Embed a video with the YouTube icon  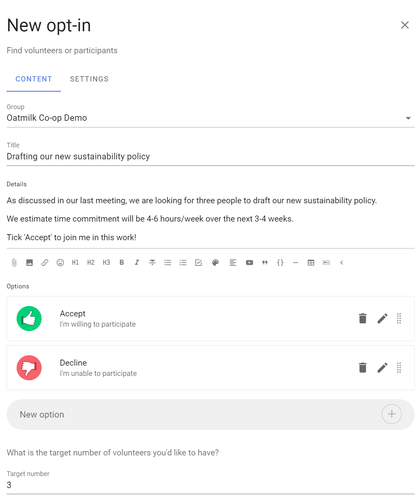(249, 262)
